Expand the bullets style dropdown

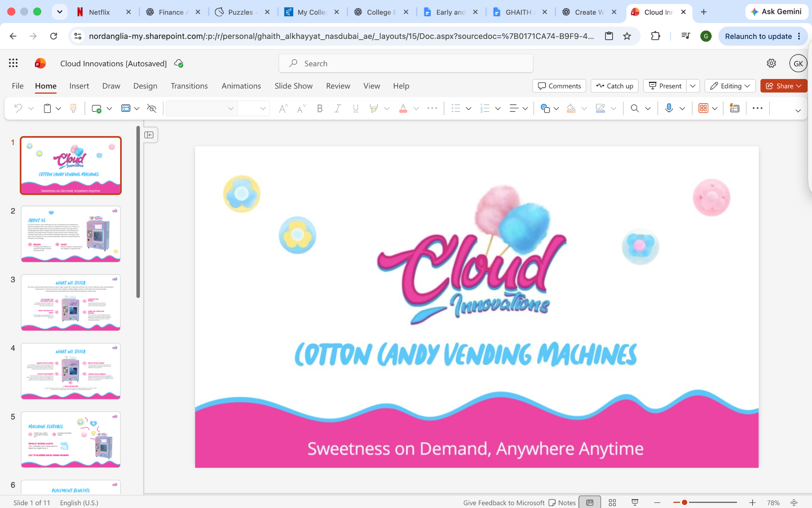[468, 108]
